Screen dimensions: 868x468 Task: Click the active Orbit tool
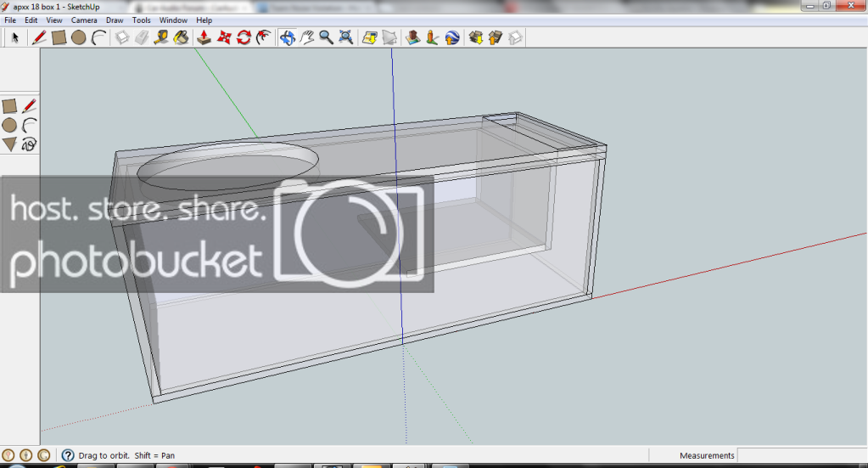(287, 37)
